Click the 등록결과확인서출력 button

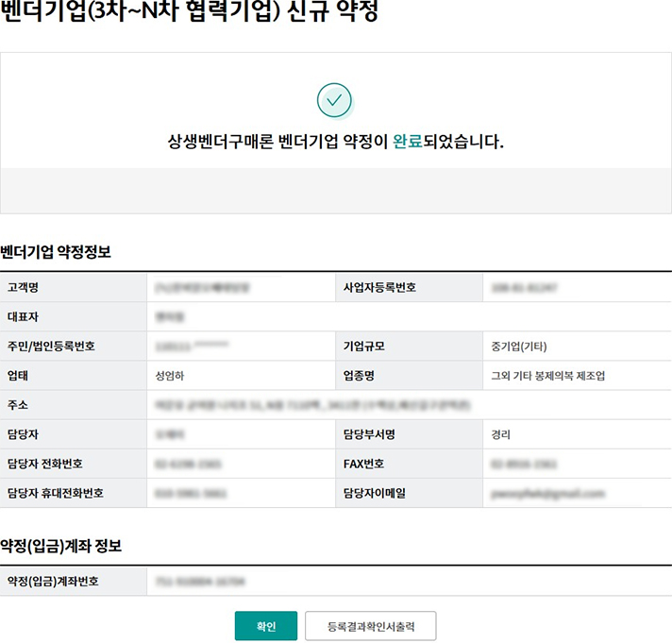click(x=370, y=626)
